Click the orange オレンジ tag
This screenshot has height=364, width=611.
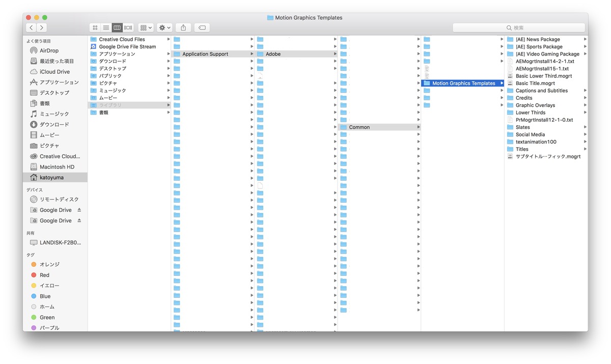point(49,264)
